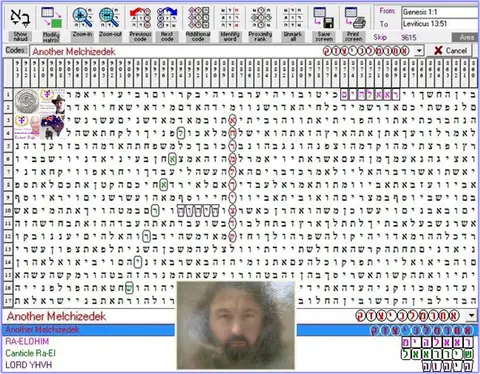This screenshot has width=480, height=374.
Task: Click the Cancel button
Action: (450, 51)
